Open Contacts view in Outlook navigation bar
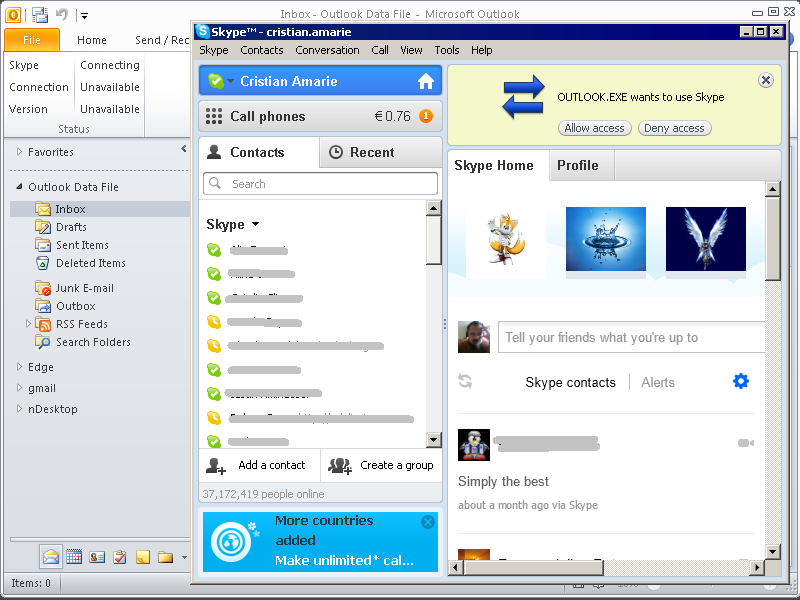800x600 pixels. (x=97, y=557)
